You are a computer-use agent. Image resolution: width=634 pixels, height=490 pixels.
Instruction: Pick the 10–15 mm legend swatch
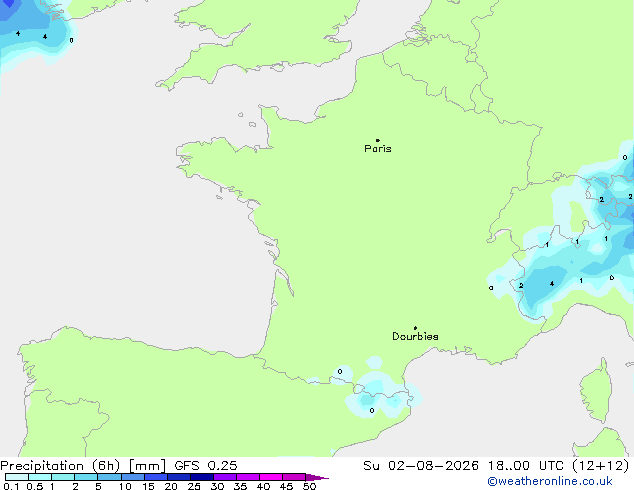click(133, 477)
